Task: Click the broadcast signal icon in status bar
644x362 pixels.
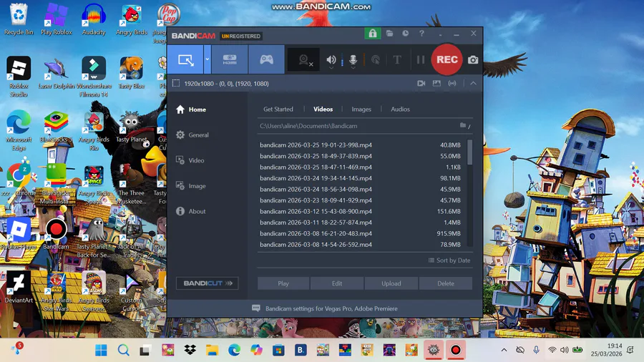Action: pyautogui.click(x=452, y=83)
